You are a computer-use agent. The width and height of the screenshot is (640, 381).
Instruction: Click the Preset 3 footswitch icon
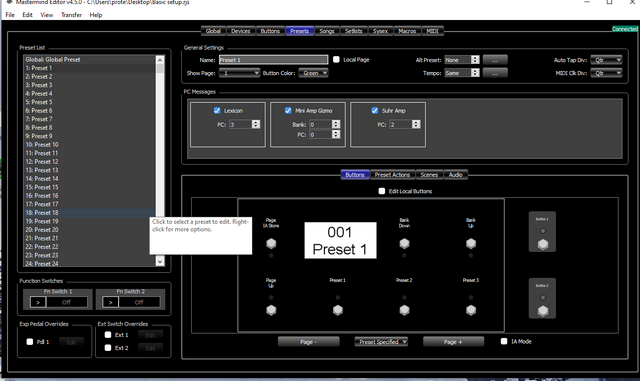coord(471,310)
